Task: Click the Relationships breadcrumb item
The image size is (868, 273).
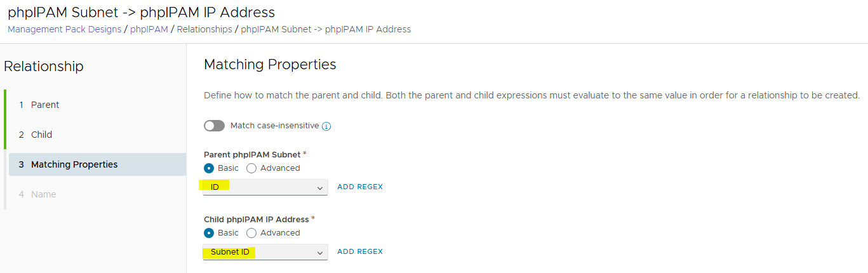Action: [x=204, y=29]
